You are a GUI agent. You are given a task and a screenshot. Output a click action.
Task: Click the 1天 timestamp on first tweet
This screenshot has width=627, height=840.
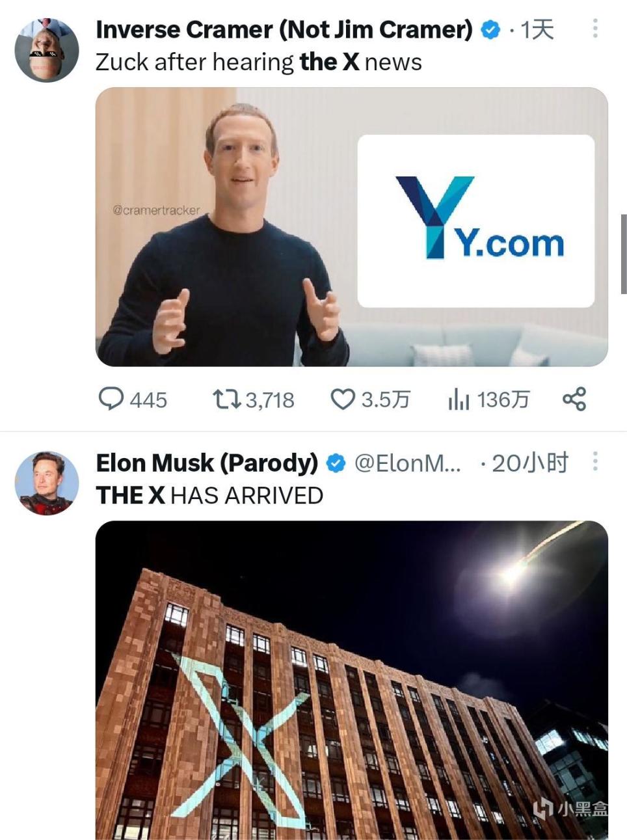coord(537,30)
